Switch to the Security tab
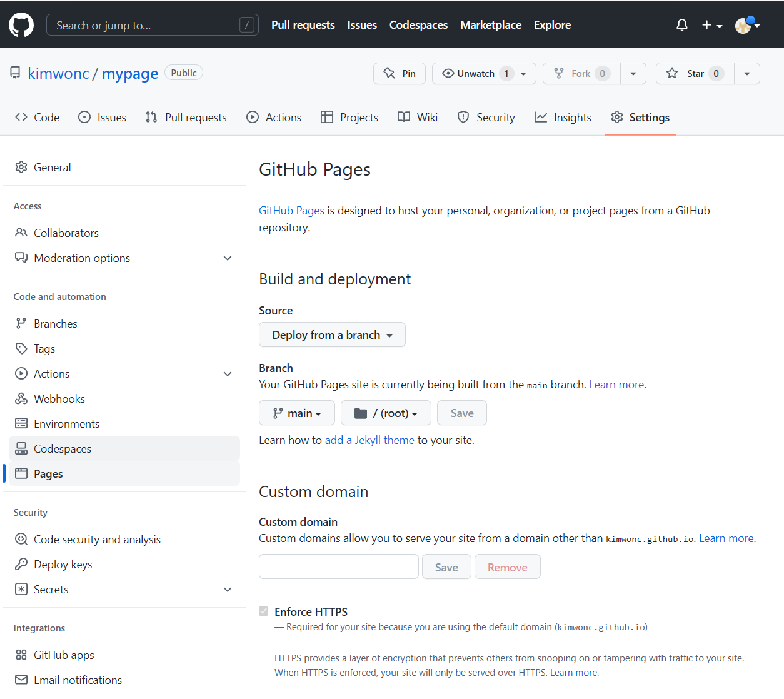The image size is (784, 699). [486, 117]
